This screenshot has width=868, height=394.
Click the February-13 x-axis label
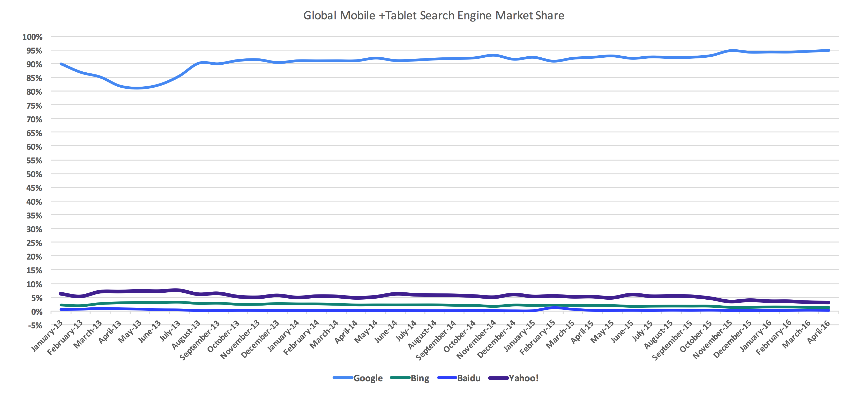65,337
